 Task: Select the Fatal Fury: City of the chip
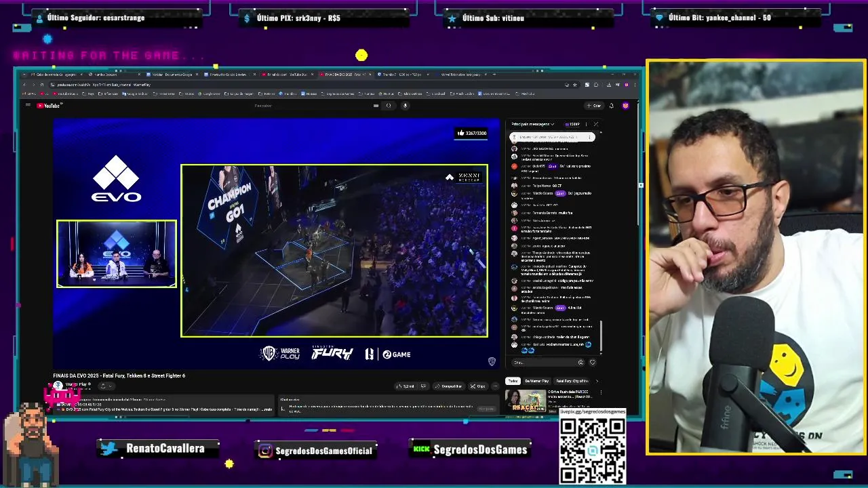572,381
